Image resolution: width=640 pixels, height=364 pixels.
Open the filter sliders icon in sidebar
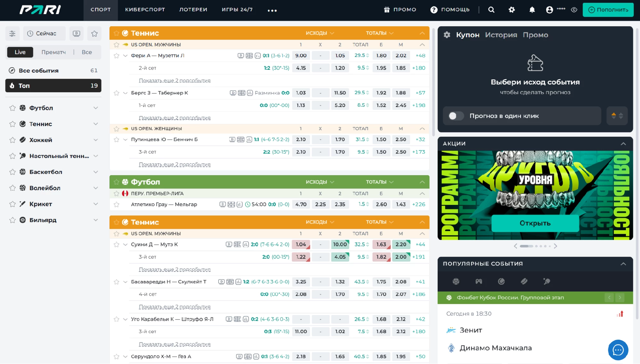[x=12, y=33]
